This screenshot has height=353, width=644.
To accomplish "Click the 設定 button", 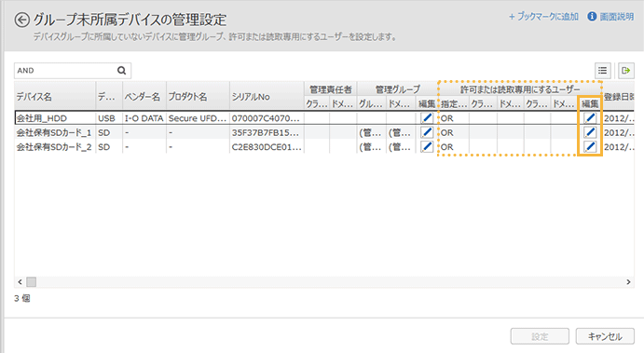I will 540,336.
